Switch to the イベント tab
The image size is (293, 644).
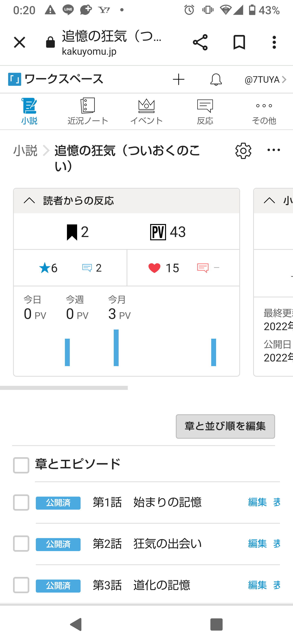(x=146, y=111)
